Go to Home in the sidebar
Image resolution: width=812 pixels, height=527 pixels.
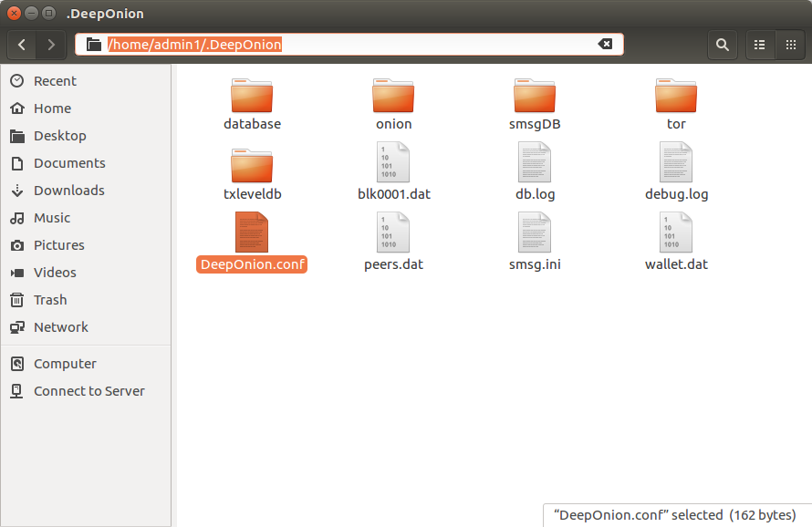[86, 108]
